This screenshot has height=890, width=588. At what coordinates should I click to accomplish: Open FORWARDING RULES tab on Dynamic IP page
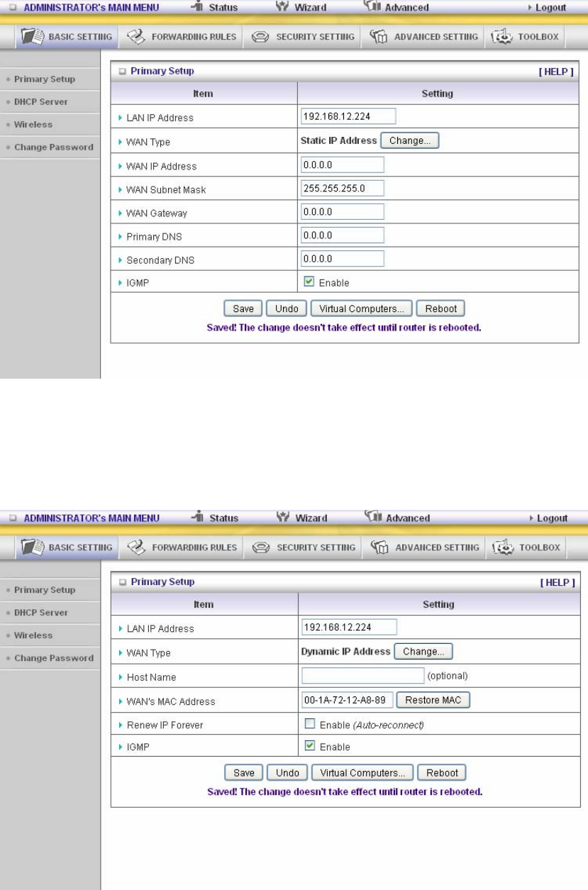click(181, 547)
